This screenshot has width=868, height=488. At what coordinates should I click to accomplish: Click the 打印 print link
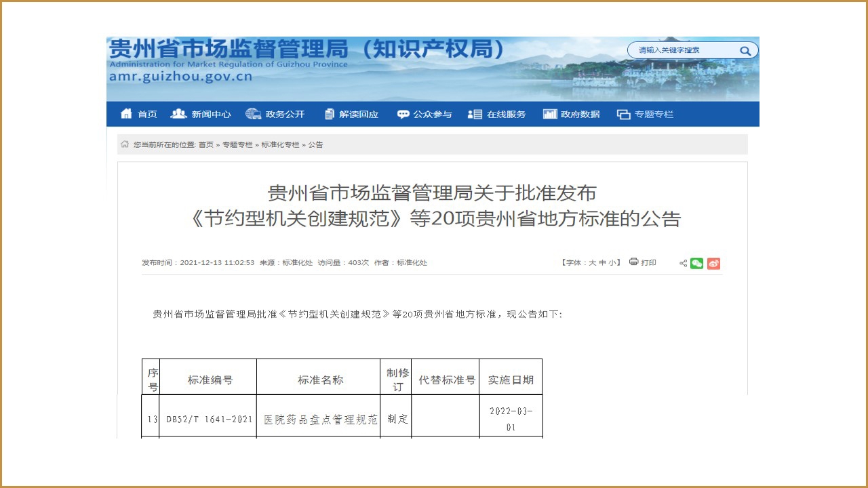click(648, 263)
